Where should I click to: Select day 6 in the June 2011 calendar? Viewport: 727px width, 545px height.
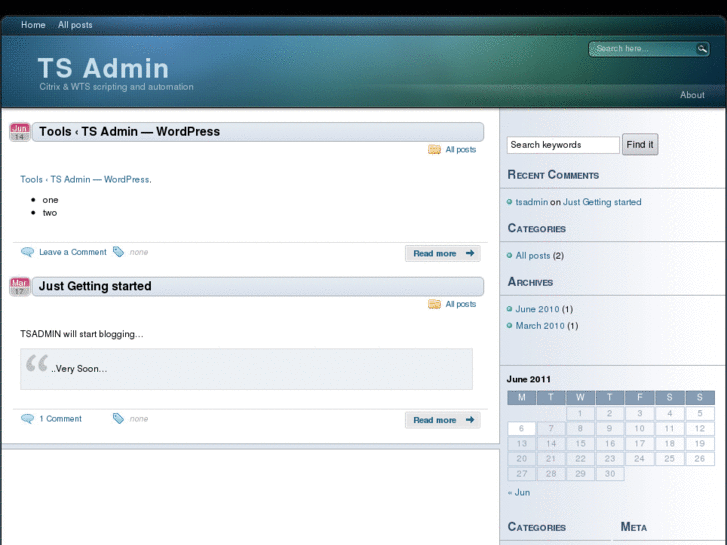[x=522, y=429]
